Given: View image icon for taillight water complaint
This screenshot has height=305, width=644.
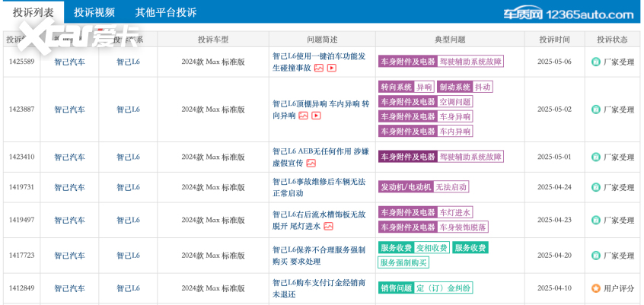Looking at the screenshot, I should point(328,226).
